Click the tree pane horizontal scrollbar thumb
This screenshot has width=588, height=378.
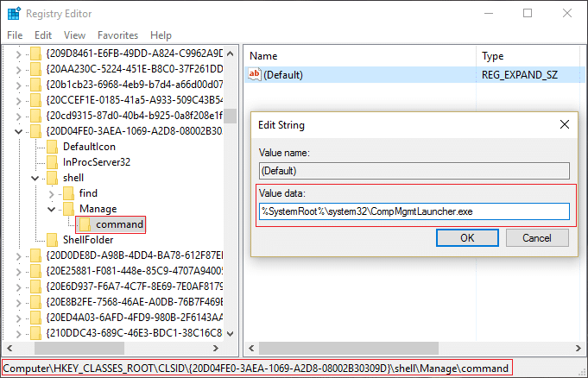79,349
